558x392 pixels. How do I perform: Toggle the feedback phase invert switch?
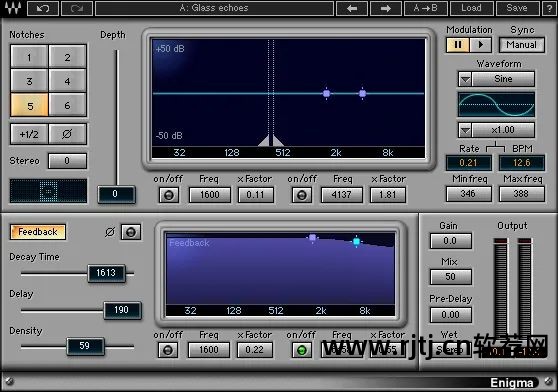pos(131,232)
